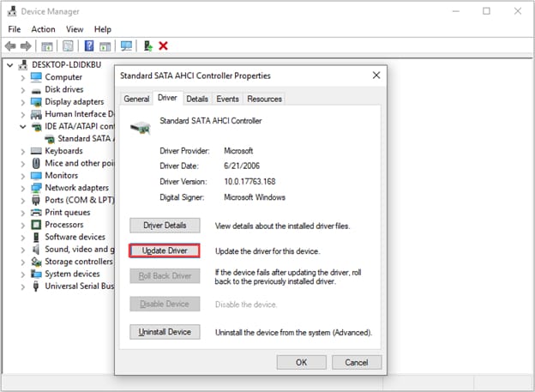Screen dimensions: 535x392
Task: Close the SATA AHCI Controller Properties dialog
Action: [376, 75]
